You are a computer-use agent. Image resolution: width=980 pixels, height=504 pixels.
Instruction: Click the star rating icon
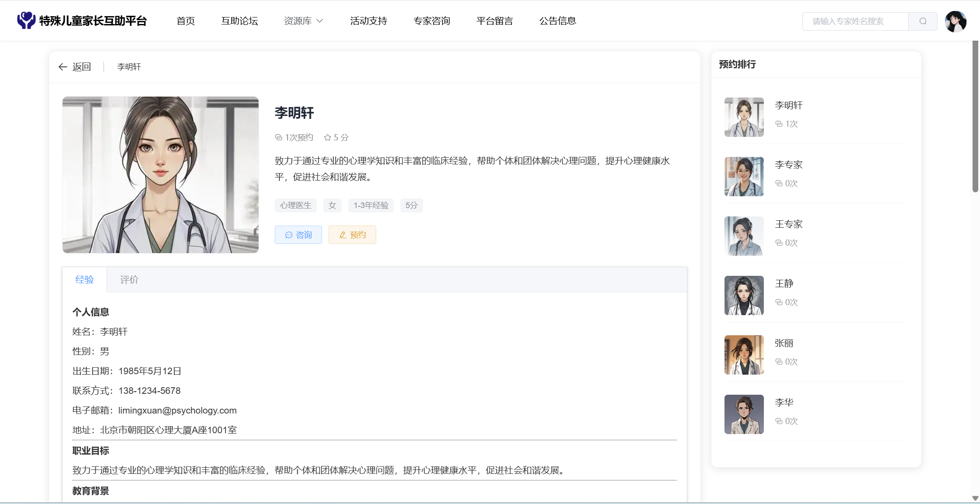[327, 138]
